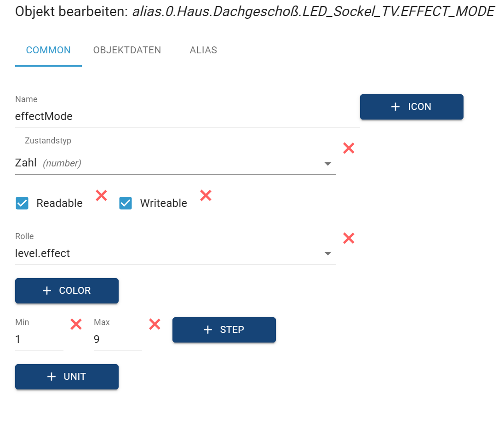Remove the Rolle field with red X
The width and height of the screenshot is (504, 423).
(349, 238)
